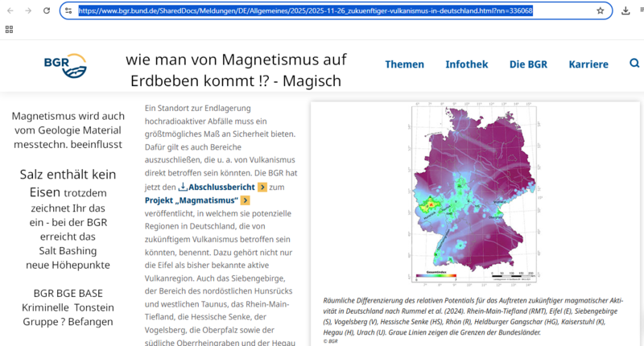Open the site search magnifier icon
Image resolution: width=644 pixels, height=346 pixels.
pos(634,64)
